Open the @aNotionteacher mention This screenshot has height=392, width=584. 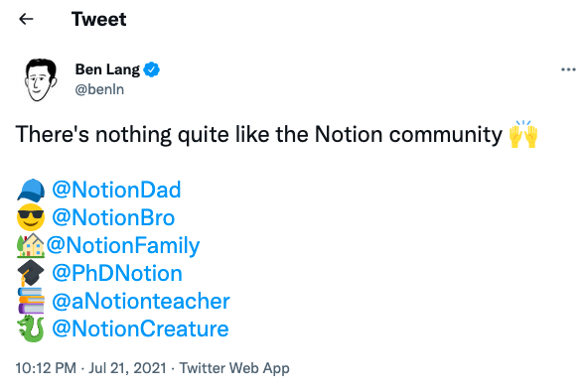coord(141,301)
